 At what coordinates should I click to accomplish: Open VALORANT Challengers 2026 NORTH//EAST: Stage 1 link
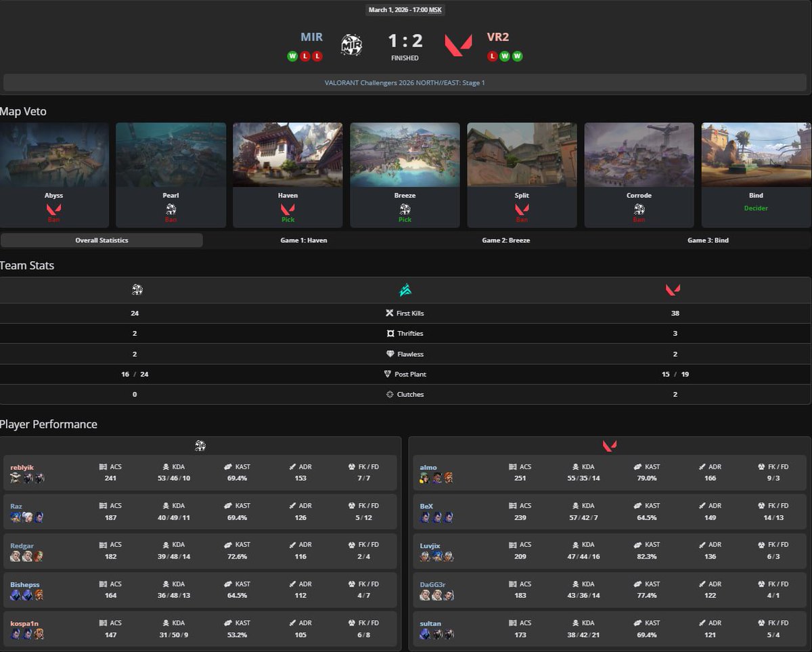point(405,83)
